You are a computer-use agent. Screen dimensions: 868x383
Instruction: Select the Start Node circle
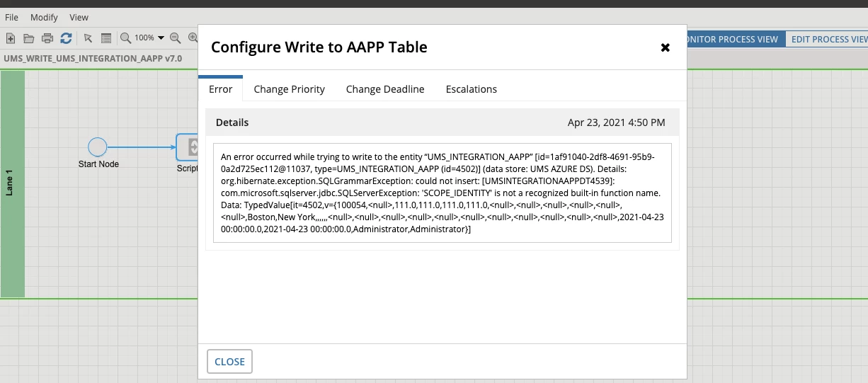point(97,147)
